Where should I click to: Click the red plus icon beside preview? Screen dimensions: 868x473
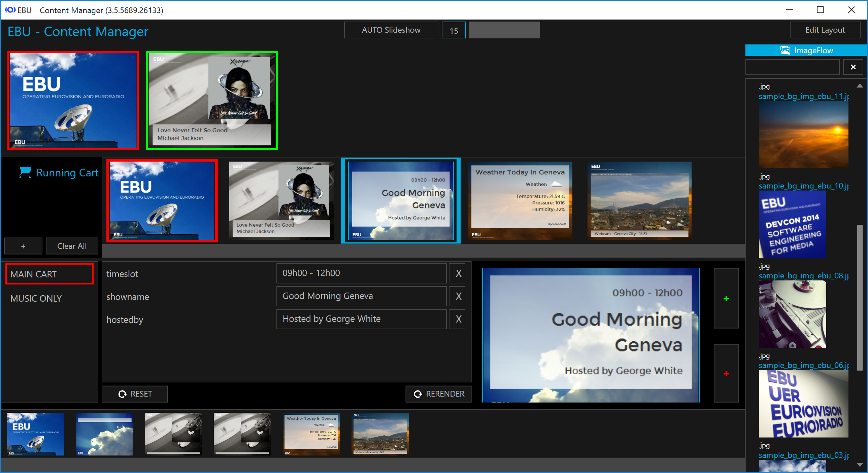point(726,374)
